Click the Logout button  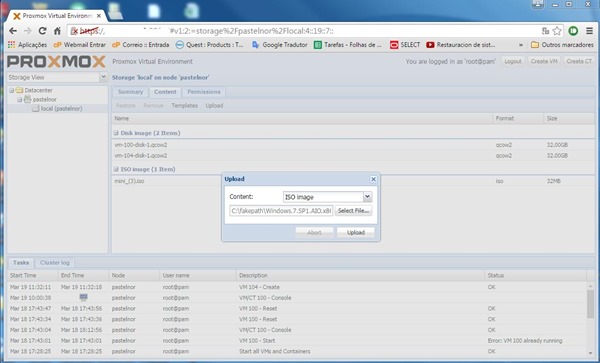pyautogui.click(x=513, y=61)
